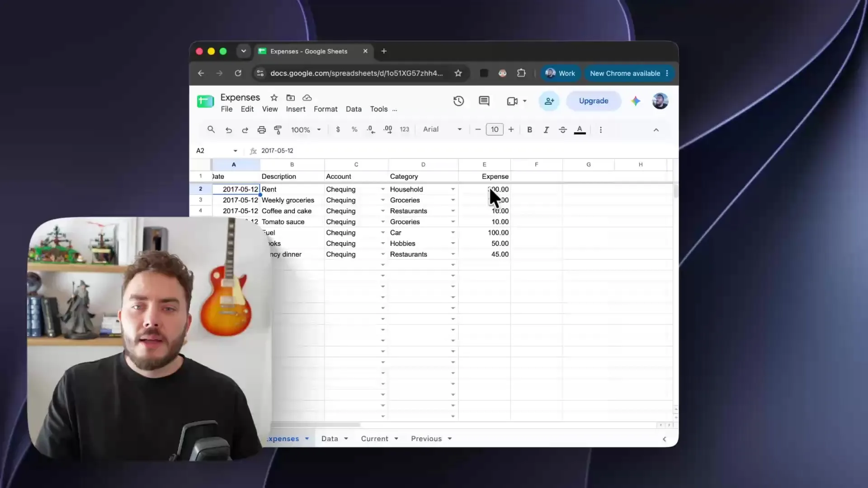Open the Format menu
The width and height of the screenshot is (868, 488).
tap(325, 109)
